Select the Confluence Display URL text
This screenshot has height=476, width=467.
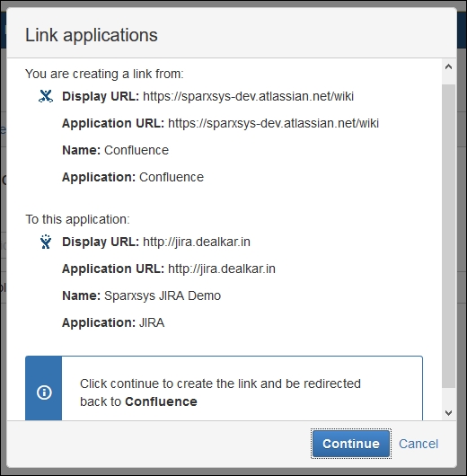pyautogui.click(x=248, y=96)
